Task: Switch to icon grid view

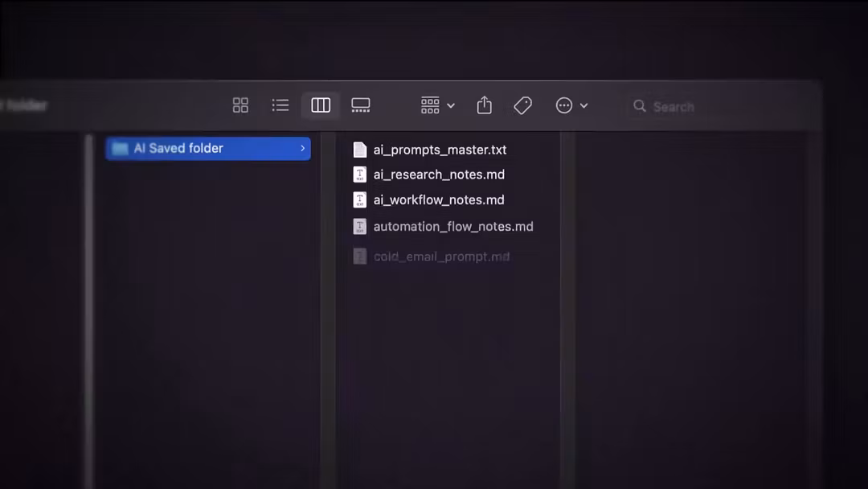Action: [240, 105]
